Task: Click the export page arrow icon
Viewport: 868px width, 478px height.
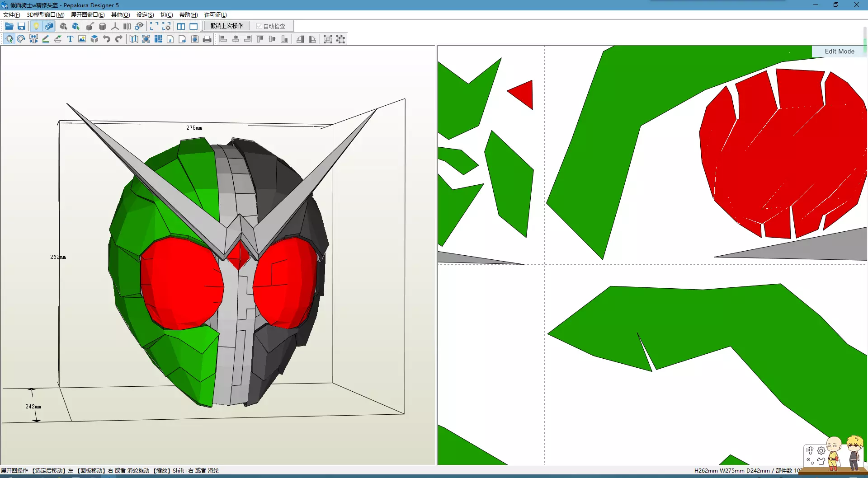Action: coord(183,39)
